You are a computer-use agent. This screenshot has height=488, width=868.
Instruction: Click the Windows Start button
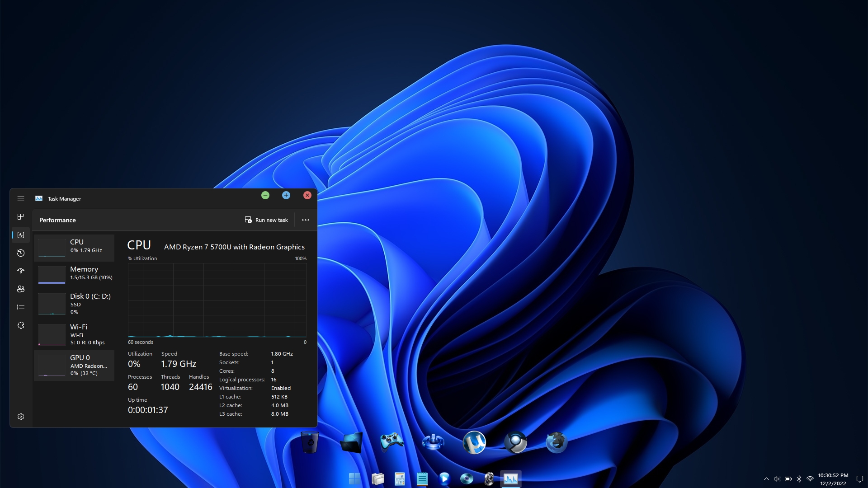tap(355, 479)
